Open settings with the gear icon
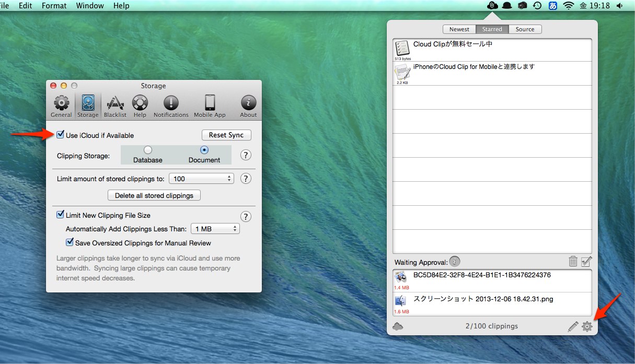This screenshot has height=364, width=635. (x=587, y=326)
